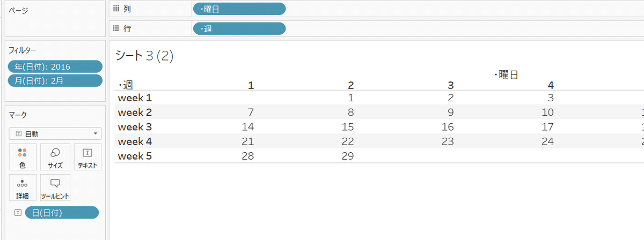The height and width of the screenshot is (240, 644).
Task: Expand the mark type dropdown showing 自動
Action: [55, 133]
